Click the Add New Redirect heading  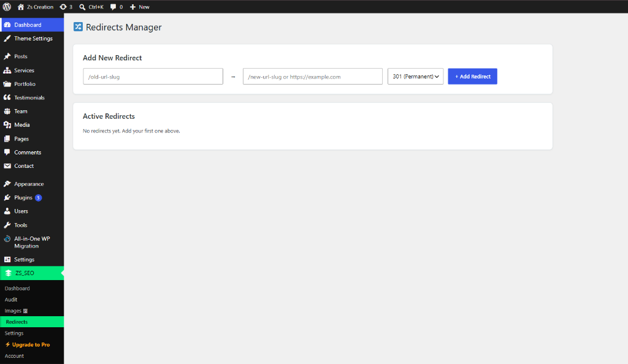tap(112, 58)
